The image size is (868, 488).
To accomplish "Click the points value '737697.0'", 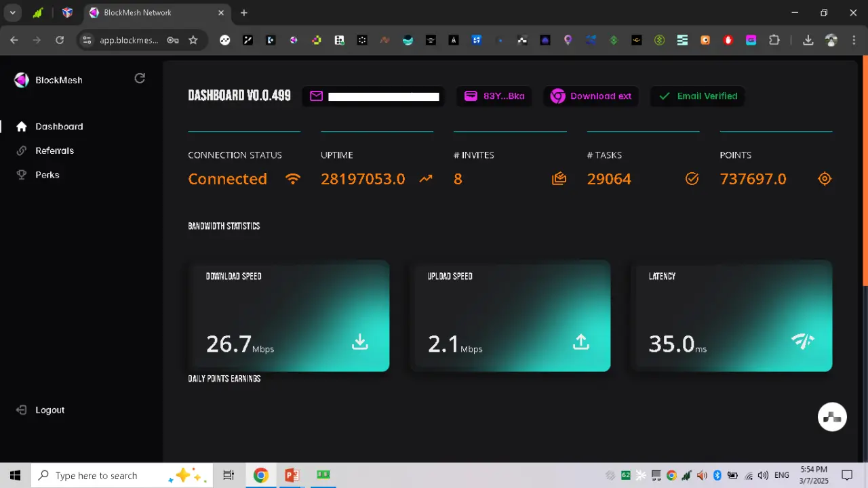I will pos(753,179).
